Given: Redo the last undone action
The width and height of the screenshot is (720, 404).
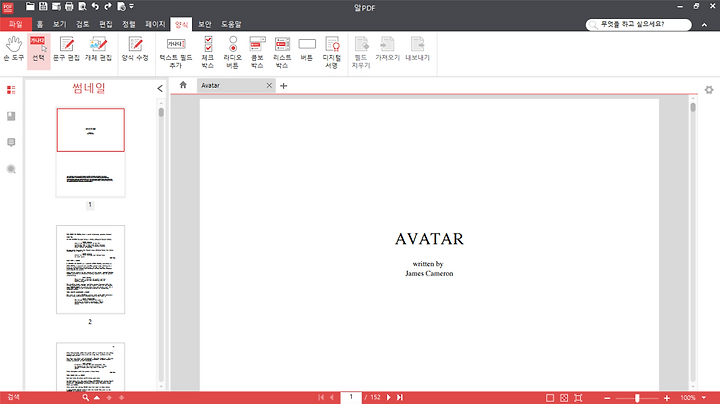Looking at the screenshot, I should (x=108, y=6).
